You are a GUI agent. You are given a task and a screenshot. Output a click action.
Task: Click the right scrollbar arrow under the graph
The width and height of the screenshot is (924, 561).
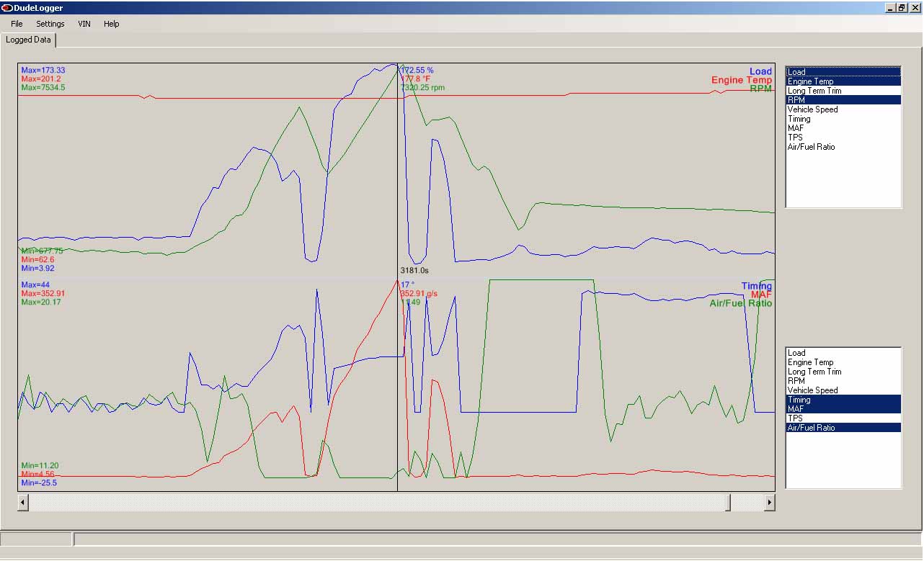(x=770, y=502)
